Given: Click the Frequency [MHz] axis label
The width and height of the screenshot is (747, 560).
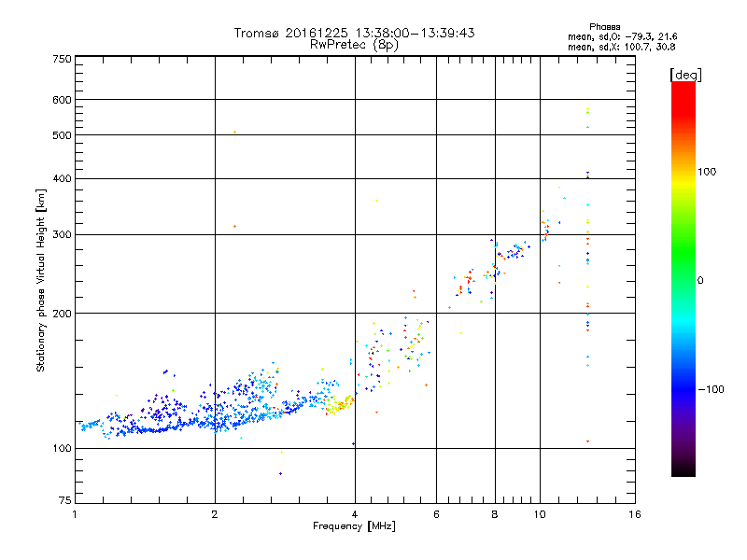Looking at the screenshot, I should click(354, 526).
